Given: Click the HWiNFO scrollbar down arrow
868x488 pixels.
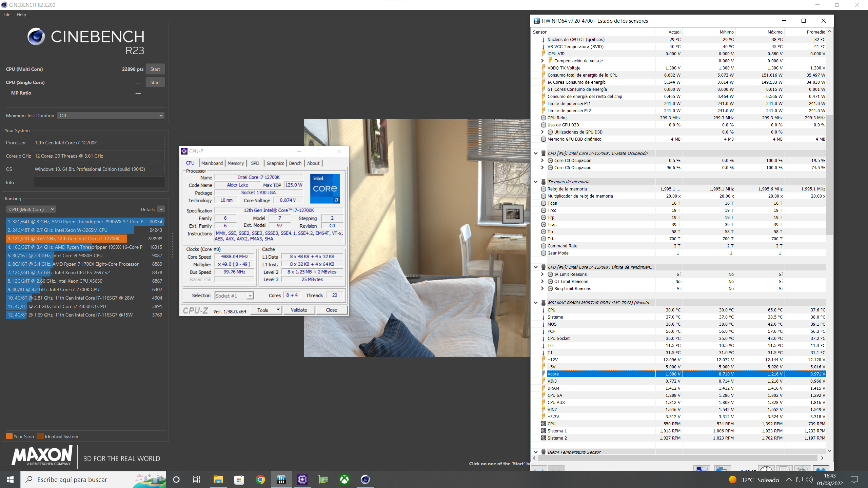Looking at the screenshot, I should pyautogui.click(x=829, y=451).
